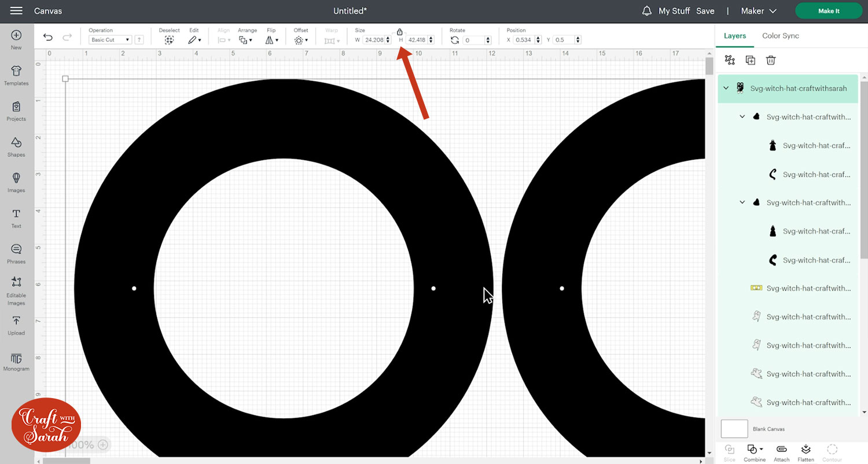Open the Flip dropdown

pos(271,40)
